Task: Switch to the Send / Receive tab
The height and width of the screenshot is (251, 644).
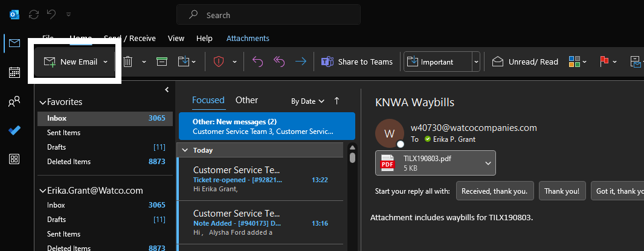Action: click(x=130, y=38)
